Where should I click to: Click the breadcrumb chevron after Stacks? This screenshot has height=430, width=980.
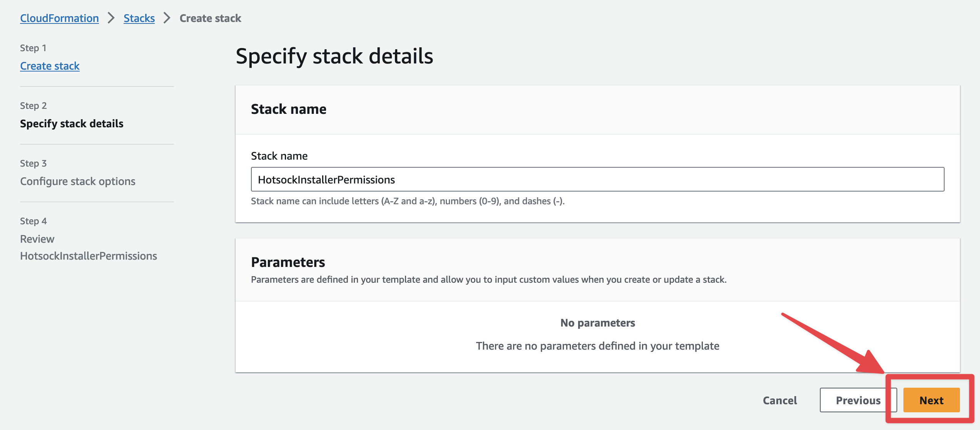[x=167, y=18]
